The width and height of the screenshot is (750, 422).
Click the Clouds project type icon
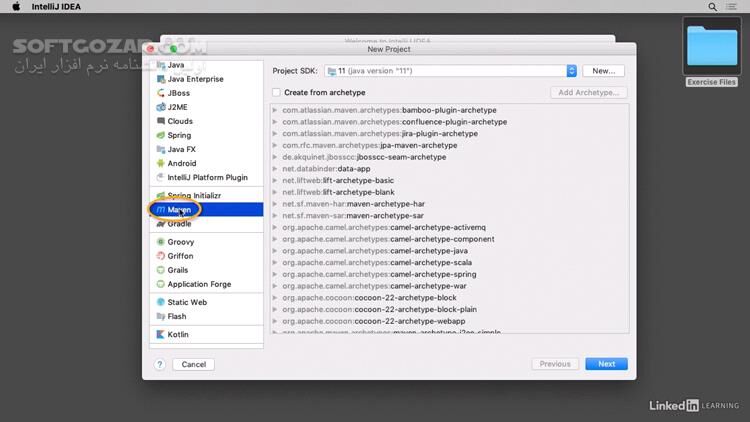click(x=159, y=121)
